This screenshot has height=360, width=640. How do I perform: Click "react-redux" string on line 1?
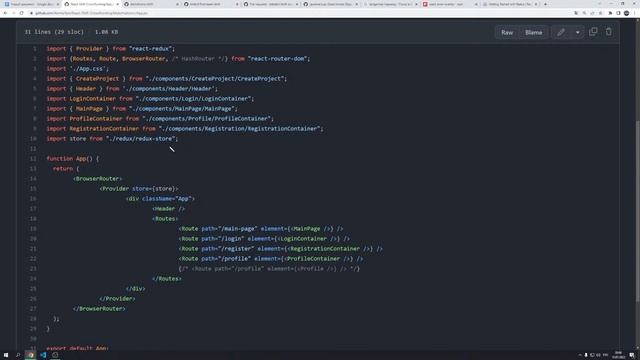click(x=150, y=49)
